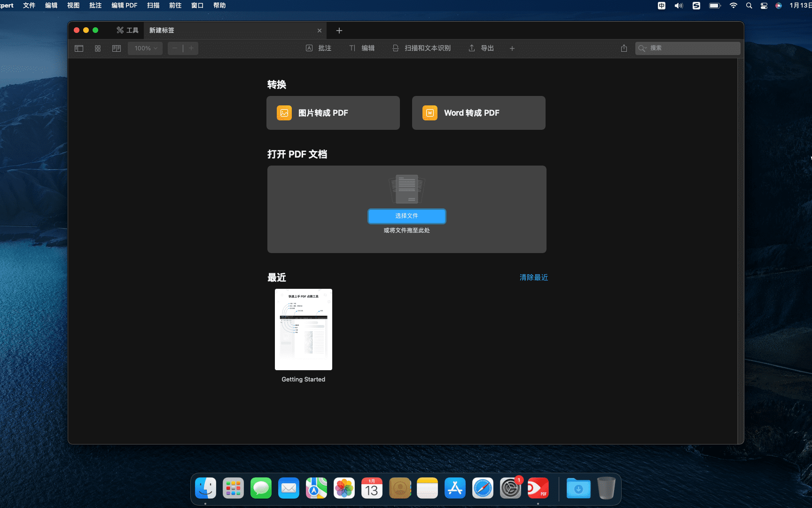Viewport: 812px width, 508px height.
Task: Choose 图片转成 PDF conversion
Action: 333,113
